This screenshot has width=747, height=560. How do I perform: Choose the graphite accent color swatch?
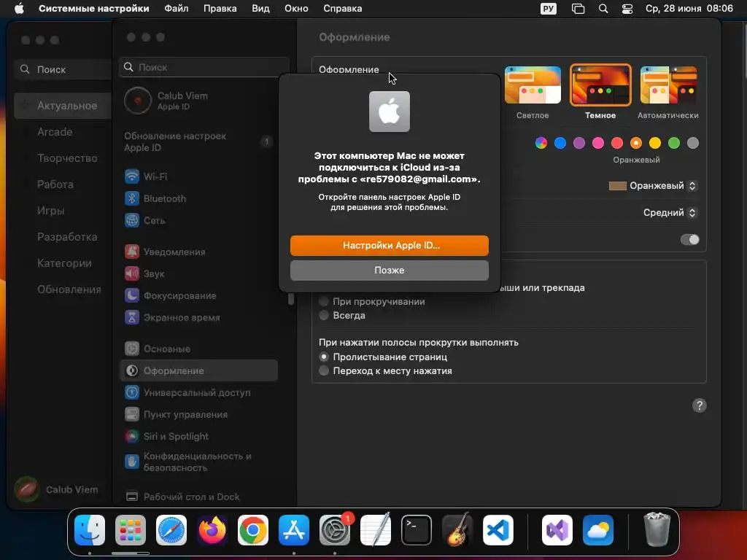click(693, 143)
